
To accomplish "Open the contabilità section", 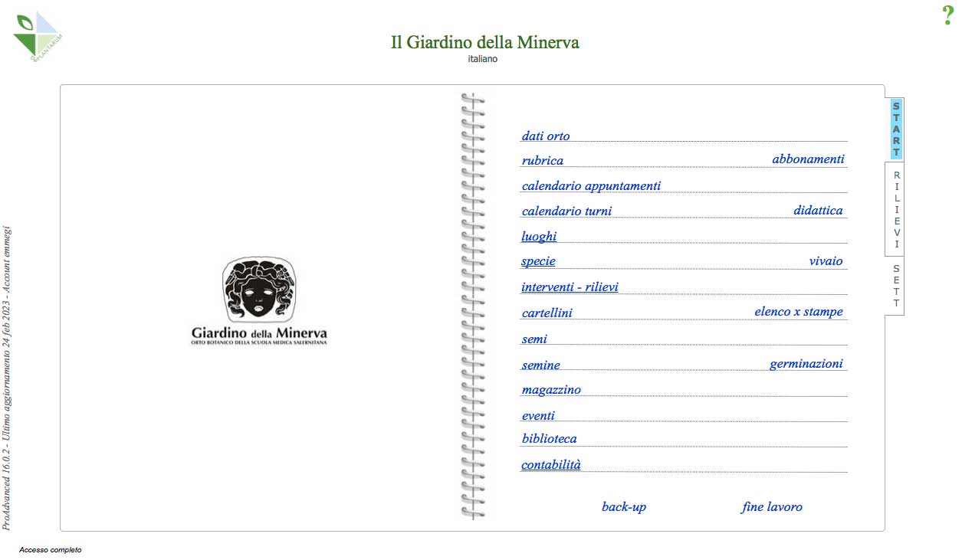I will click(551, 464).
